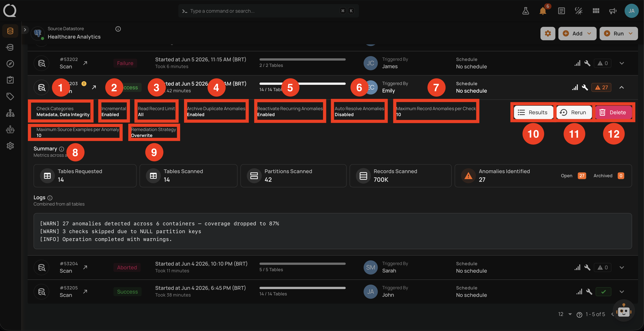Click the Partitions Scanned 42 card
This screenshot has height=331, width=644.
tap(293, 176)
